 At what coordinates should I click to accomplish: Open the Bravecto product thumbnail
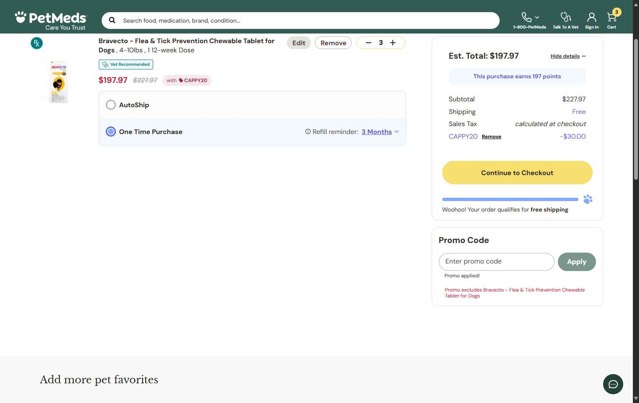click(x=59, y=82)
